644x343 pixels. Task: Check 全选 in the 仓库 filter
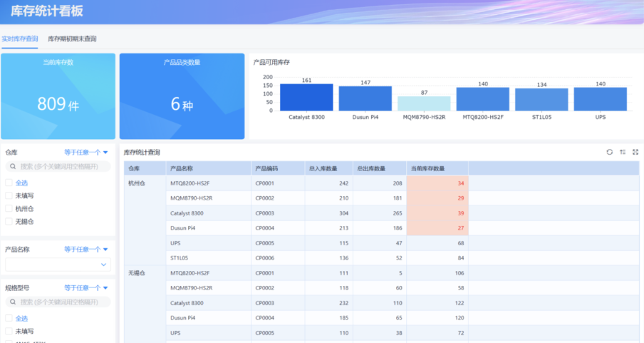pos(9,183)
